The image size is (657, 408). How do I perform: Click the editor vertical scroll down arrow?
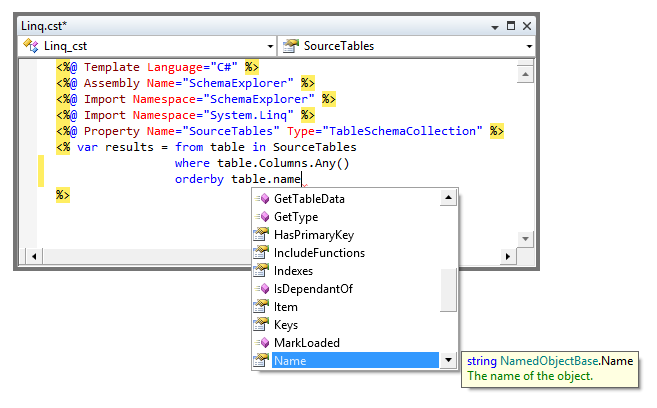pyautogui.click(x=525, y=239)
